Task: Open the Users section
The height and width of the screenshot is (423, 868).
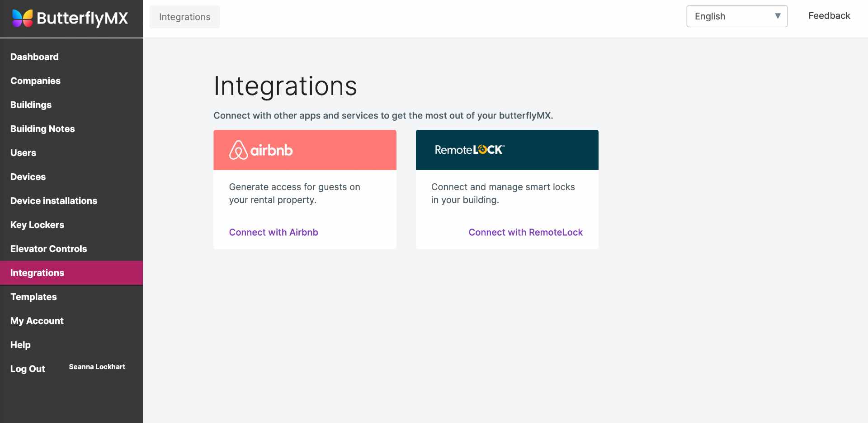Action: (23, 152)
